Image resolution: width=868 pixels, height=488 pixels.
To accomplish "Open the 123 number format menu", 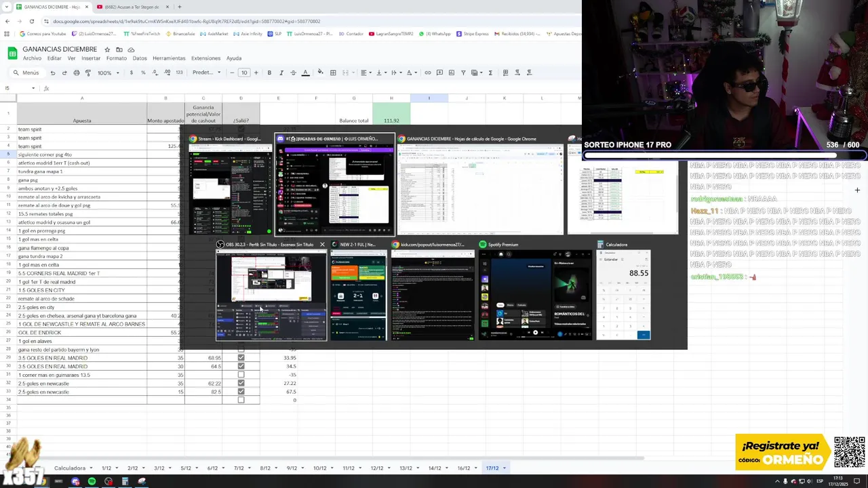I will tap(179, 73).
